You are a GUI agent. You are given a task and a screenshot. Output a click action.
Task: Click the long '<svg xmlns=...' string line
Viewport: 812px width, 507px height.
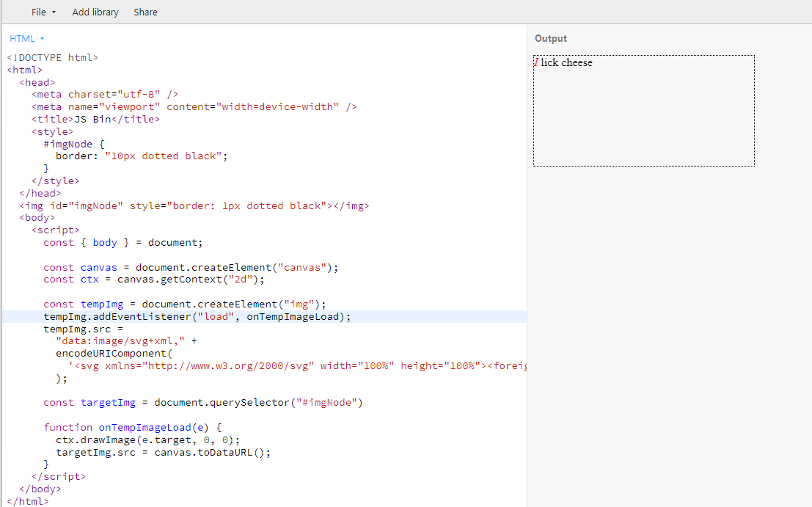pyautogui.click(x=297, y=365)
